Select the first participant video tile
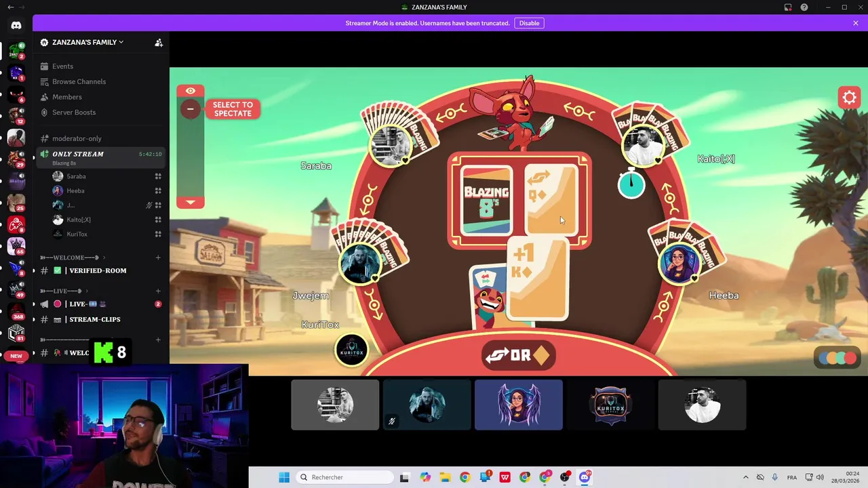The image size is (868, 488). 335,405
